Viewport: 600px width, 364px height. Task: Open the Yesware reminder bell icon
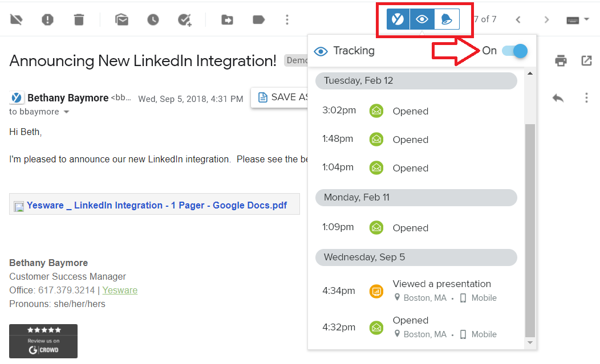click(x=447, y=19)
